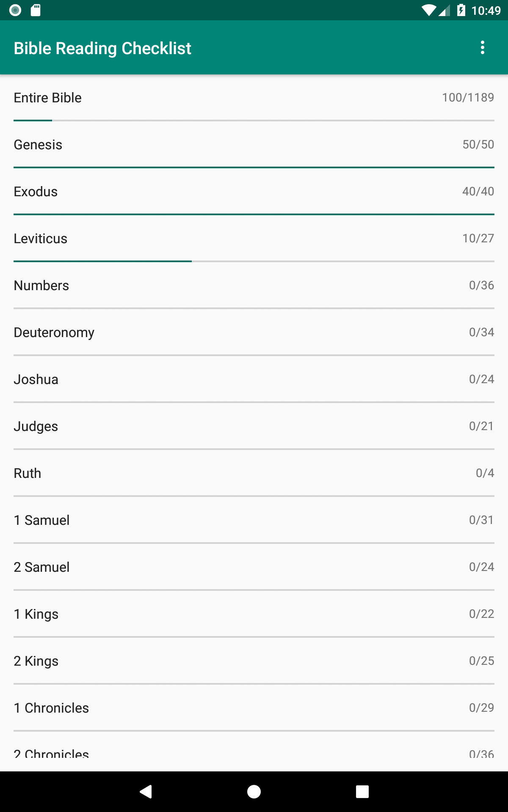The height and width of the screenshot is (812, 508).
Task: Select Leviticus from the book list
Action: pyautogui.click(x=254, y=239)
